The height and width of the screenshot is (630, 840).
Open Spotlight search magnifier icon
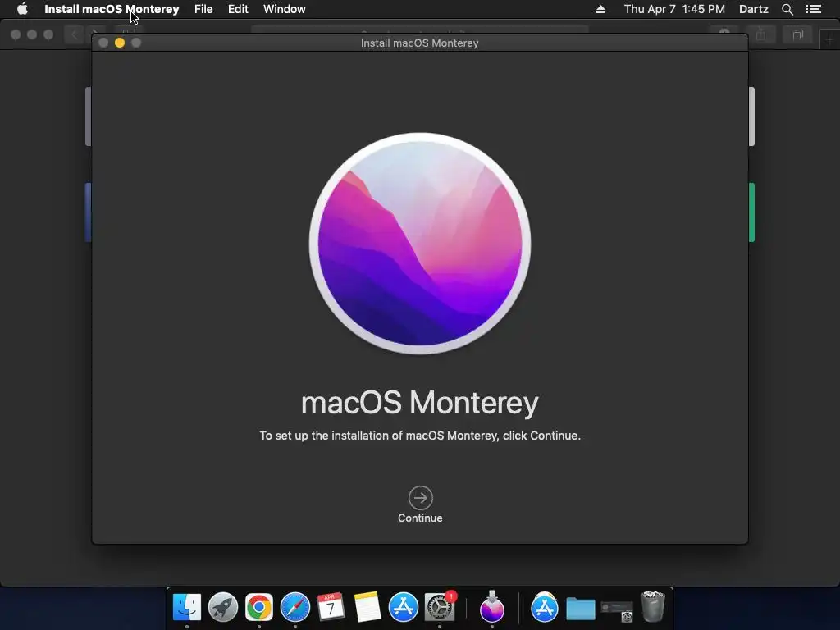point(787,9)
